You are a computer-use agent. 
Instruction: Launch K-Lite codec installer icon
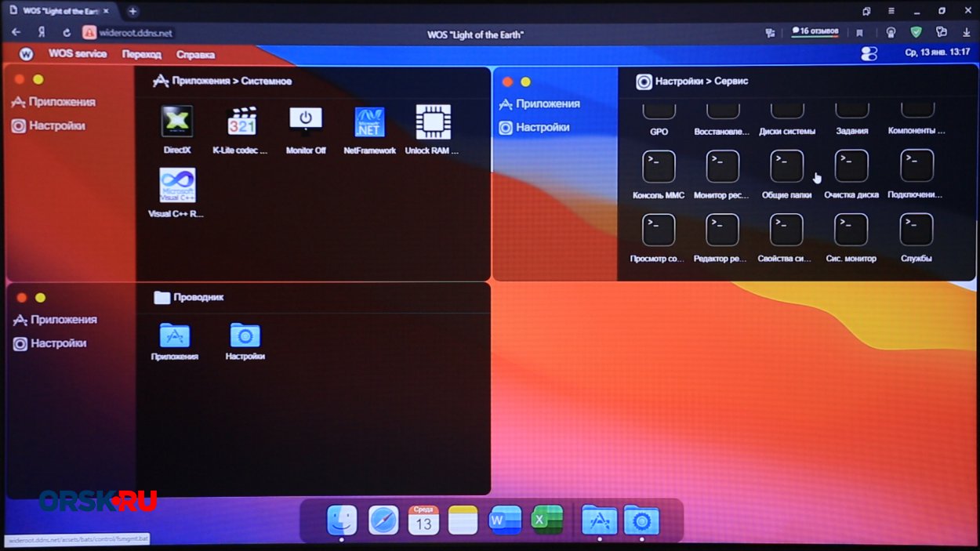pos(241,122)
